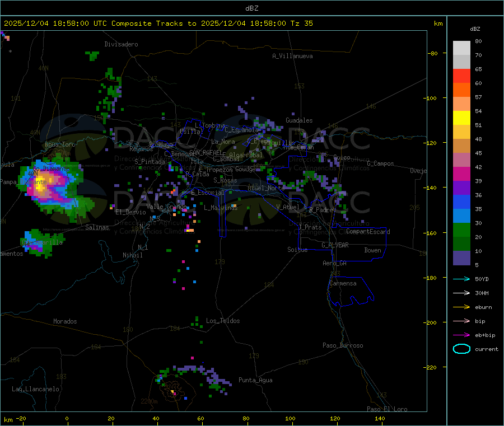Image resolution: width=504 pixels, height=426 pixels.
Task: Click the J_Prats map label
Action: pyautogui.click(x=310, y=227)
